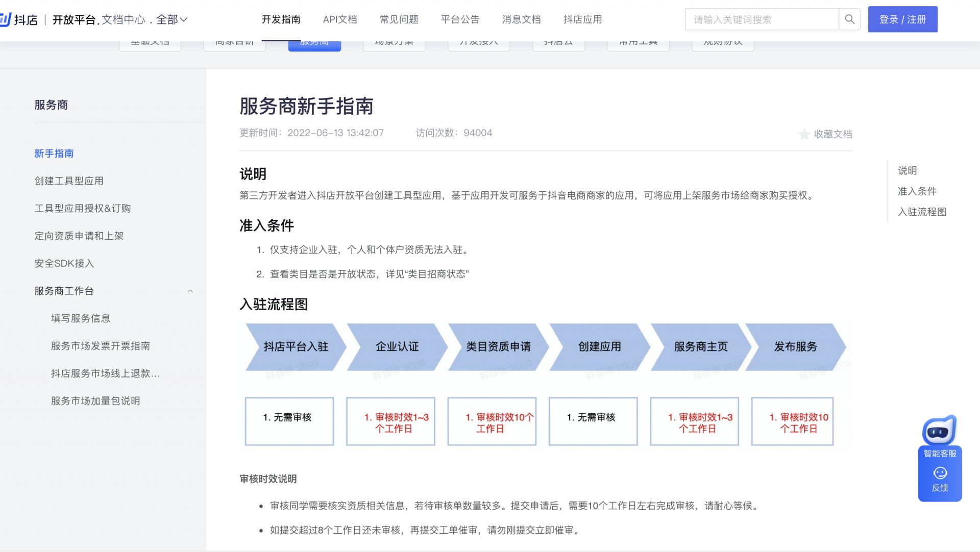Image resolution: width=980 pixels, height=552 pixels.
Task: Open 安全SDK接入 sidebar item
Action: [64, 264]
